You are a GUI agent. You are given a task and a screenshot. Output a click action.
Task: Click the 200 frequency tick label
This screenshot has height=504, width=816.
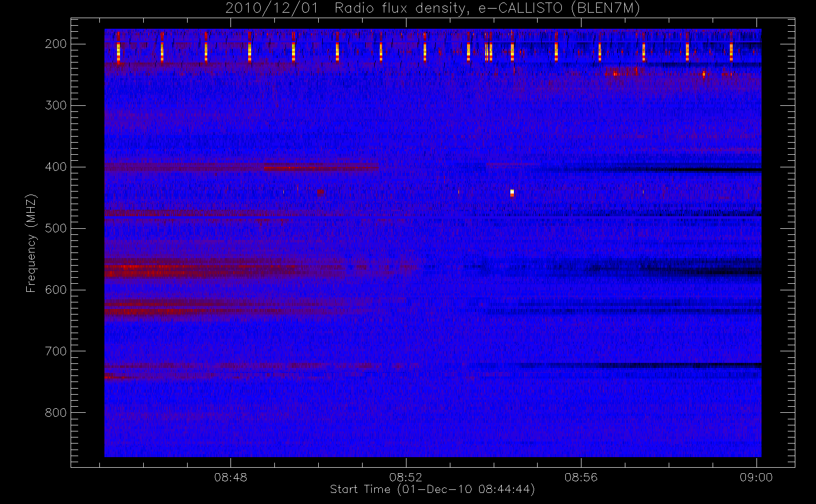click(x=56, y=44)
